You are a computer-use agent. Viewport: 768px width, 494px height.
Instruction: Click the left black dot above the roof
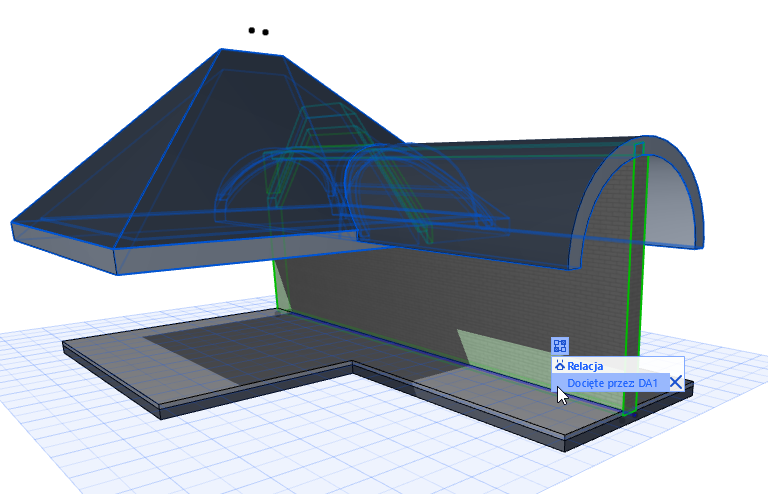(252, 30)
